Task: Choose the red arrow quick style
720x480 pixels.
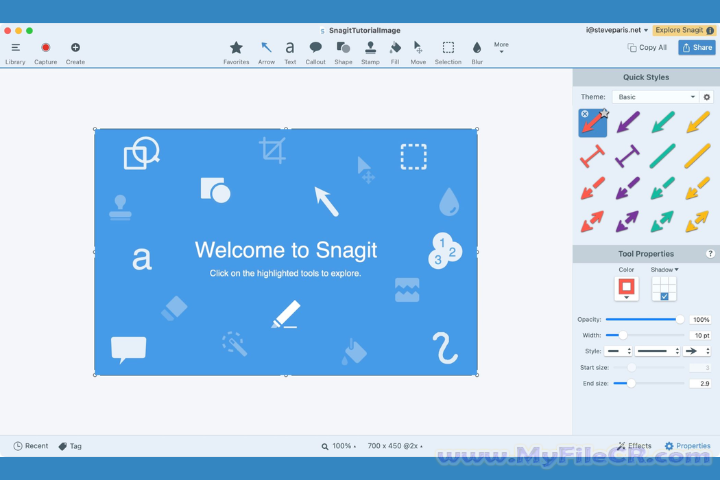Action: click(593, 123)
